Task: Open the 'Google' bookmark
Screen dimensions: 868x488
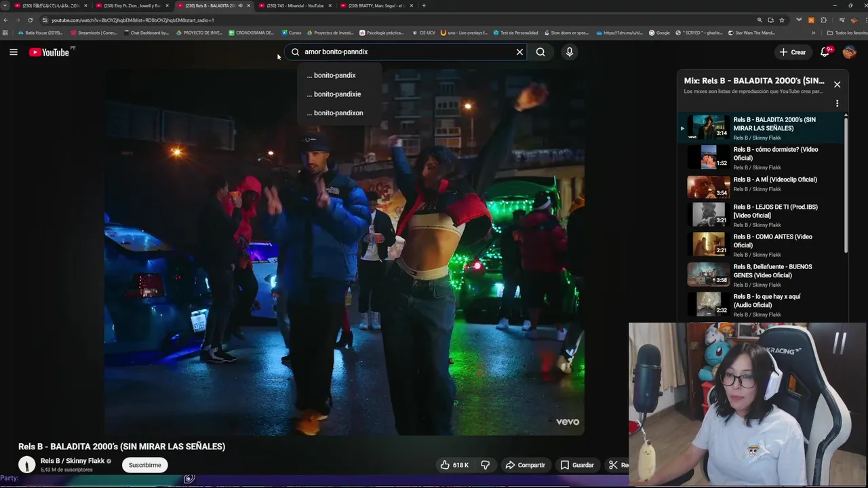Action: 659,33
